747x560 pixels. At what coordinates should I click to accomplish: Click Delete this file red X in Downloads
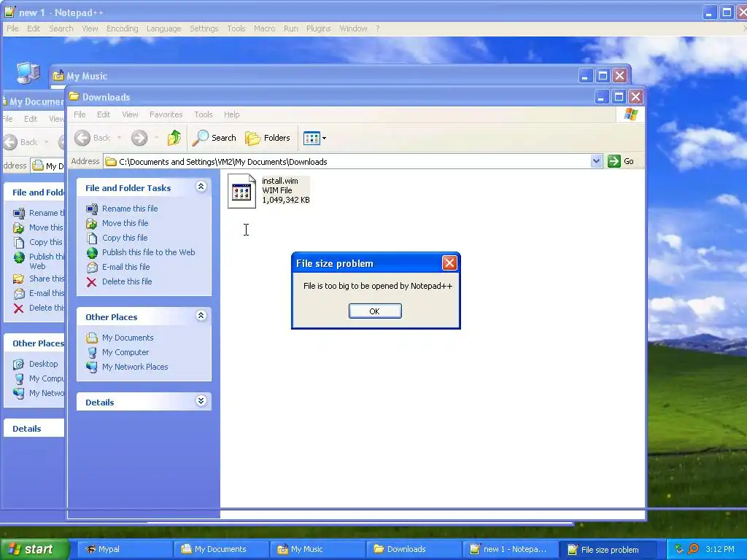tap(92, 282)
